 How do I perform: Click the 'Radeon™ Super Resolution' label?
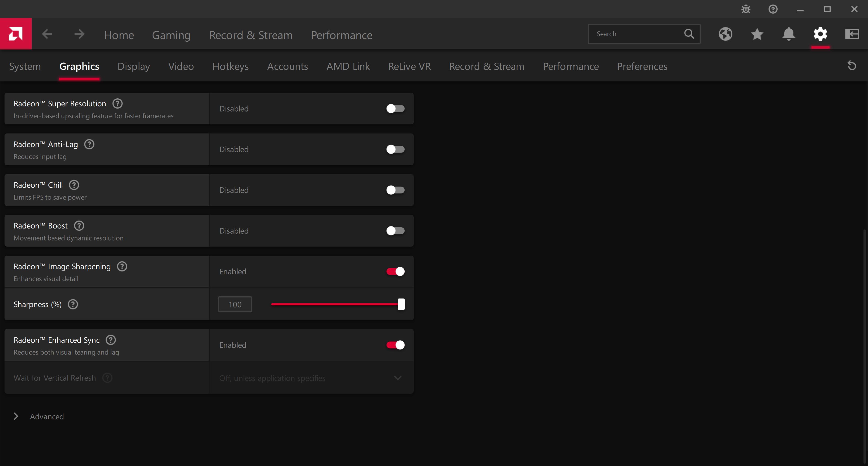pos(60,104)
